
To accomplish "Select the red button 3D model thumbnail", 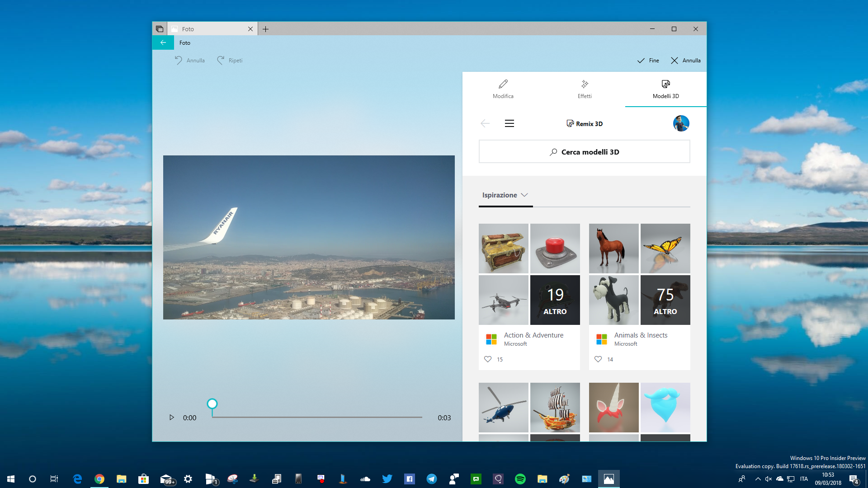I will coord(555,249).
